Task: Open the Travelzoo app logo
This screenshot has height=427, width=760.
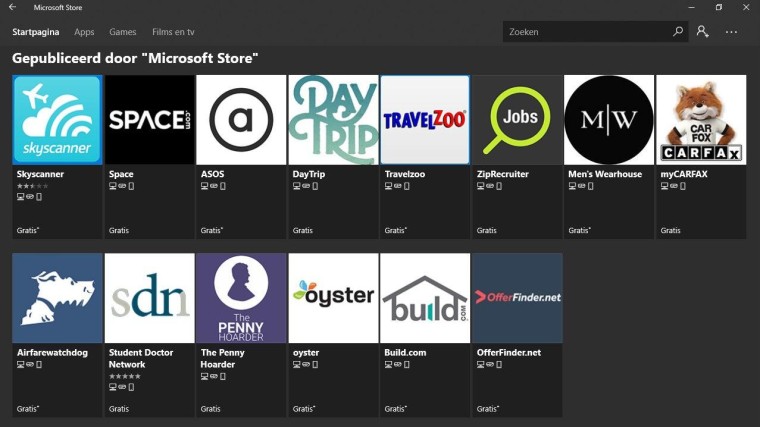Action: tap(425, 120)
